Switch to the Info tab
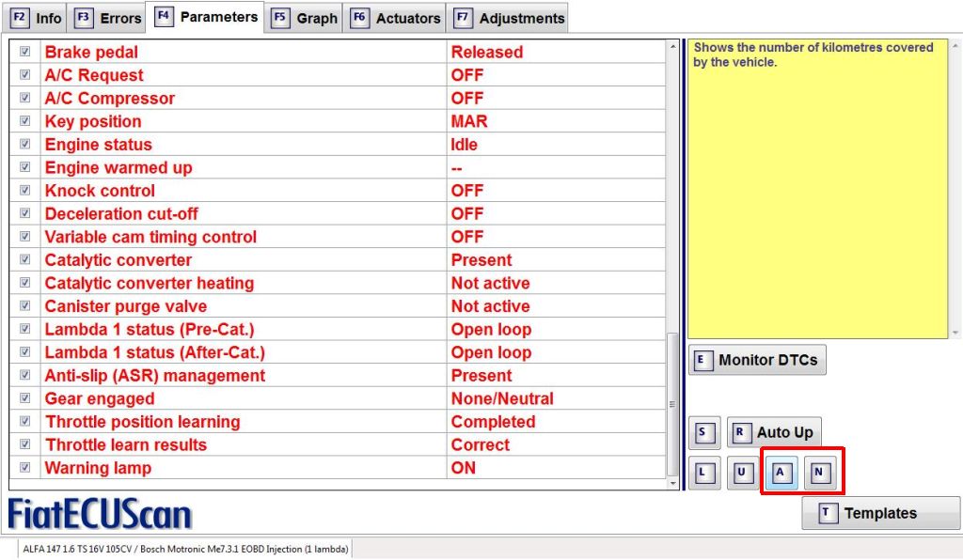Image resolution: width=963 pixels, height=560 pixels. click(x=37, y=18)
